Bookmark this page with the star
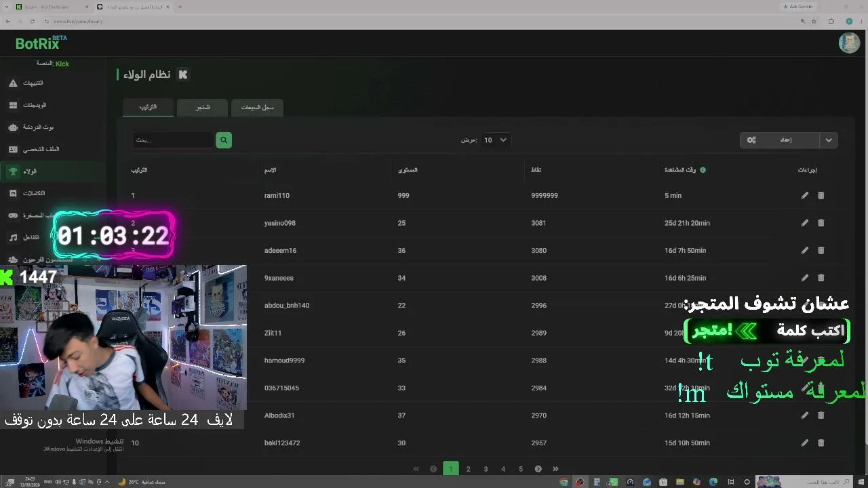Screen dimensions: 868x488 (814, 21)
